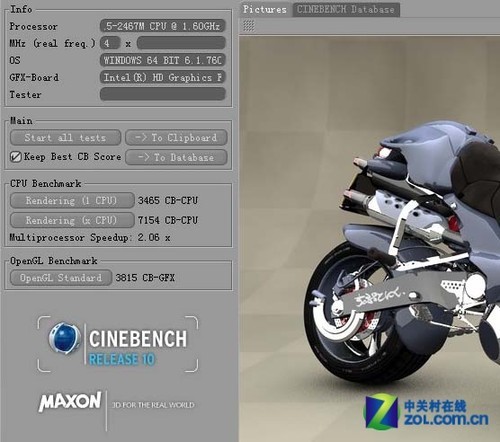The image size is (500, 442).
Task: Click the CINEBENCH globe logo icon
Action: [x=64, y=339]
